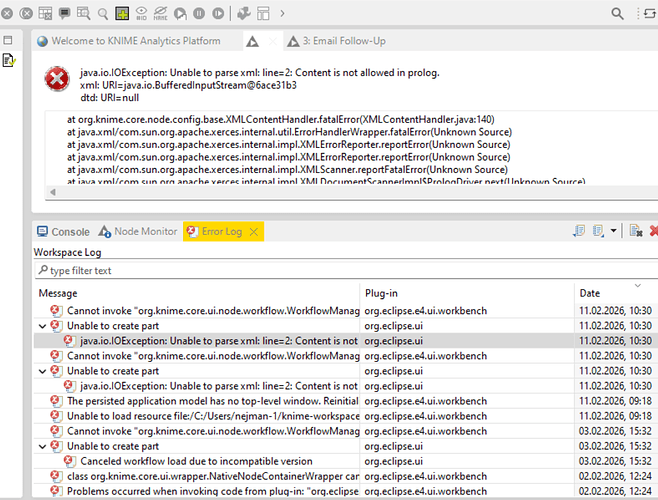Click the Cancel all running nodes icon
Viewport: 658px width, 500px height.
26,13
